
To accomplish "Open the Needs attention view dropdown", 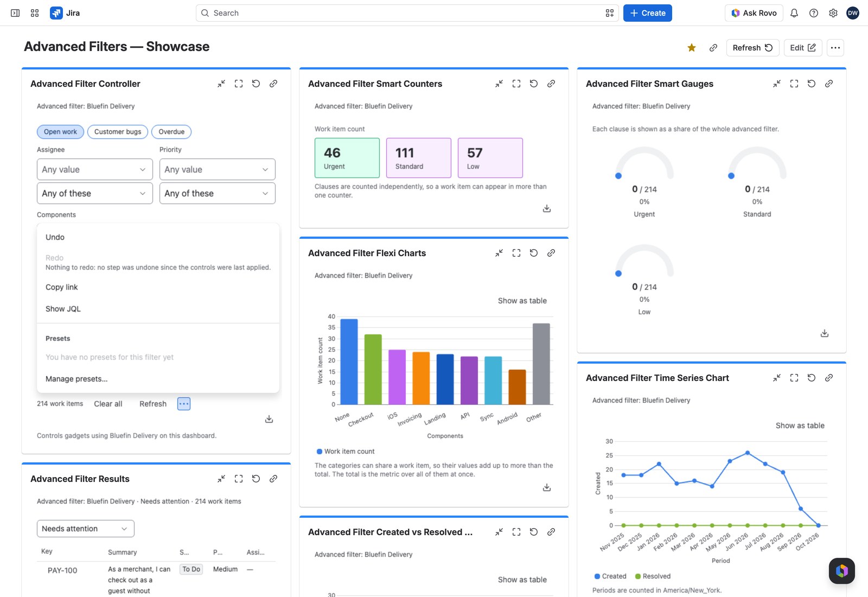I will click(x=86, y=529).
